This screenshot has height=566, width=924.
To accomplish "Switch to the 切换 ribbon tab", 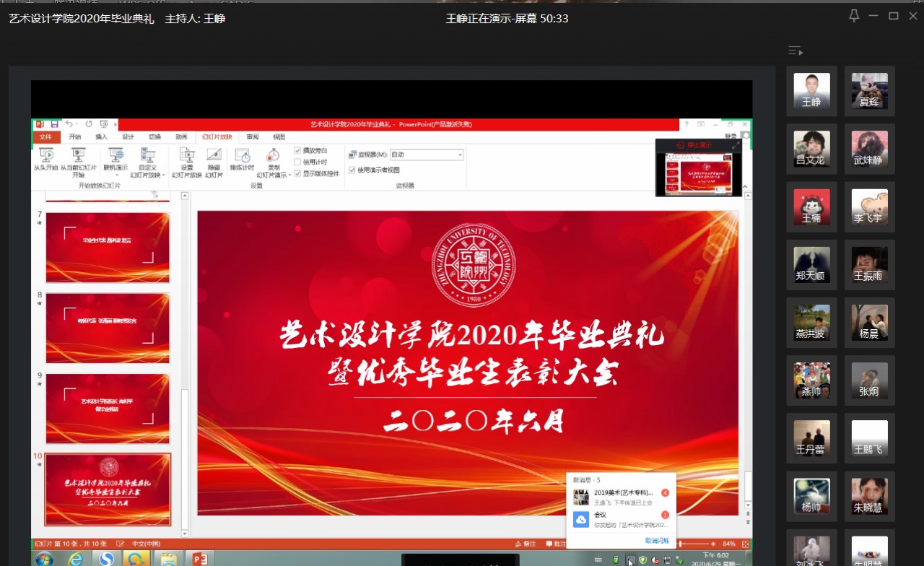I will pos(154,136).
